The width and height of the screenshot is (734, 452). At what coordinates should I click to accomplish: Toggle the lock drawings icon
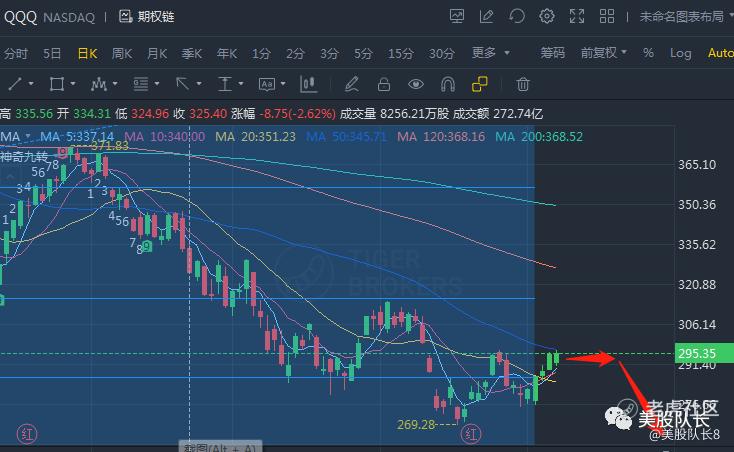pos(384,84)
